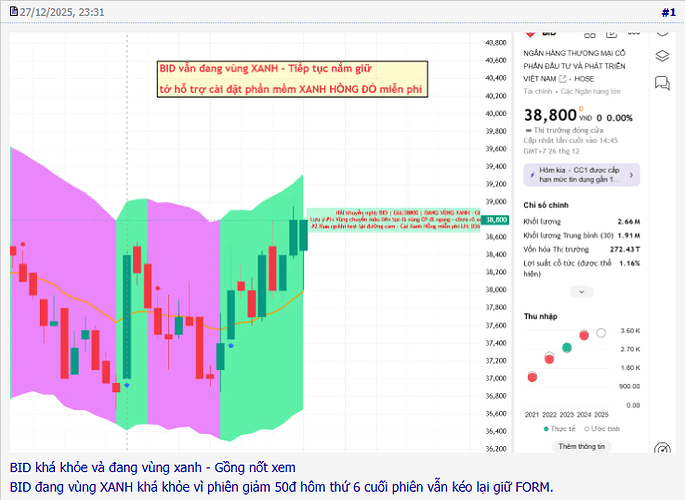
Task: Click the HOSE exchange label
Action: pos(584,79)
